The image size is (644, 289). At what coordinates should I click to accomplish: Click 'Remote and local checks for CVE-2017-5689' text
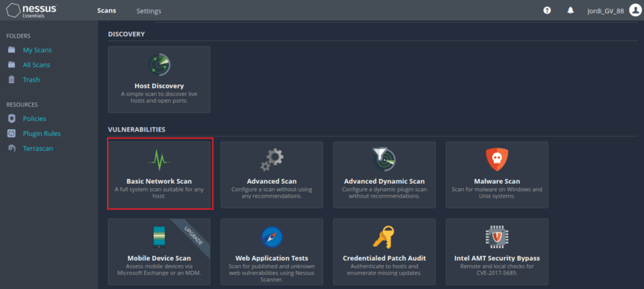(497, 269)
